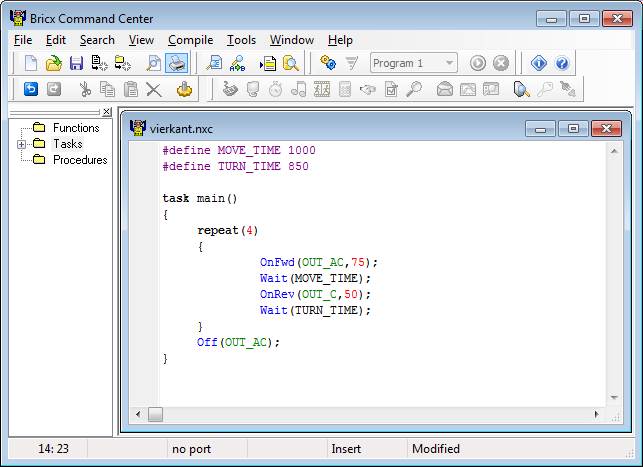Open the Window menu
Screen dimensions: 643x467
click(292, 40)
